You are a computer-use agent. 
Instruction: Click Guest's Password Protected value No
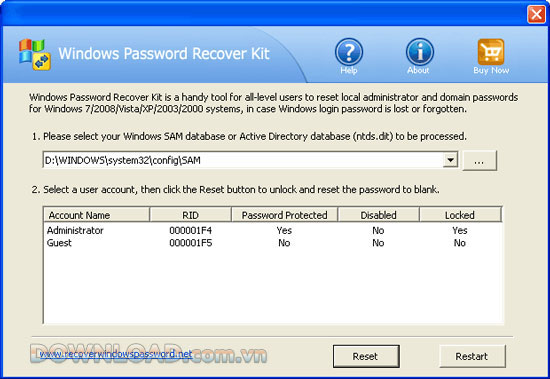point(284,243)
